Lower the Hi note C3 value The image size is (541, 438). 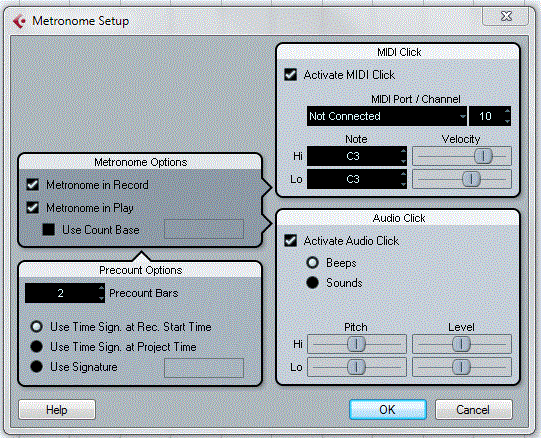point(403,161)
